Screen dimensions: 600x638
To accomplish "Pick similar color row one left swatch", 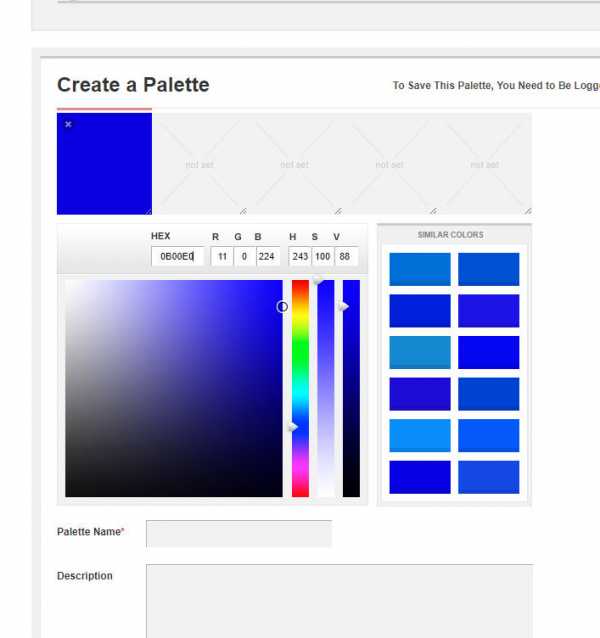I will (x=420, y=269).
